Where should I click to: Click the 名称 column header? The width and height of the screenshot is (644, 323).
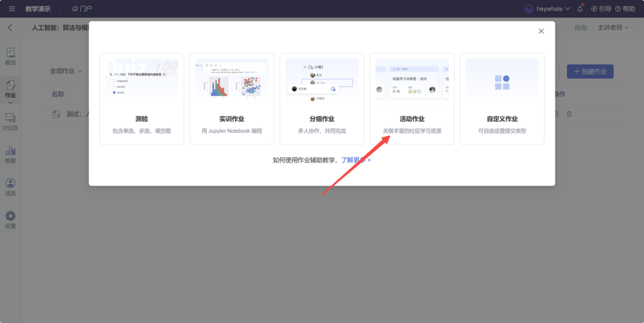pyautogui.click(x=57, y=94)
